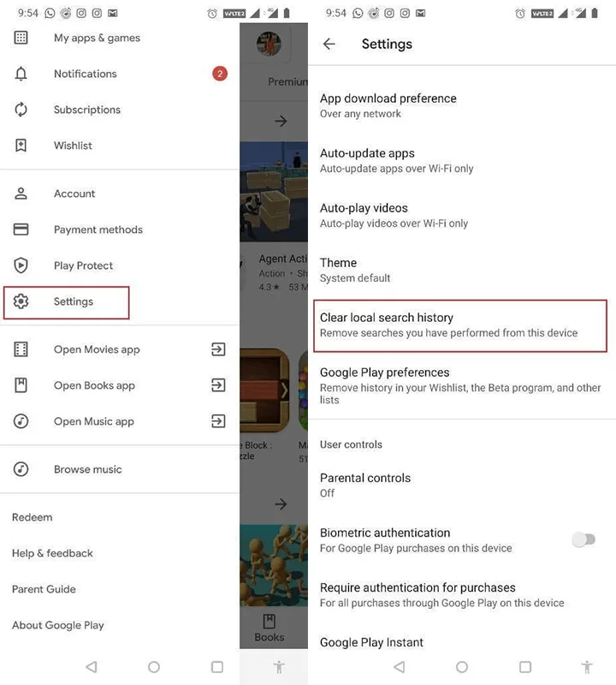Open App download preference setting
Screen dimensions: 616x685
point(462,105)
